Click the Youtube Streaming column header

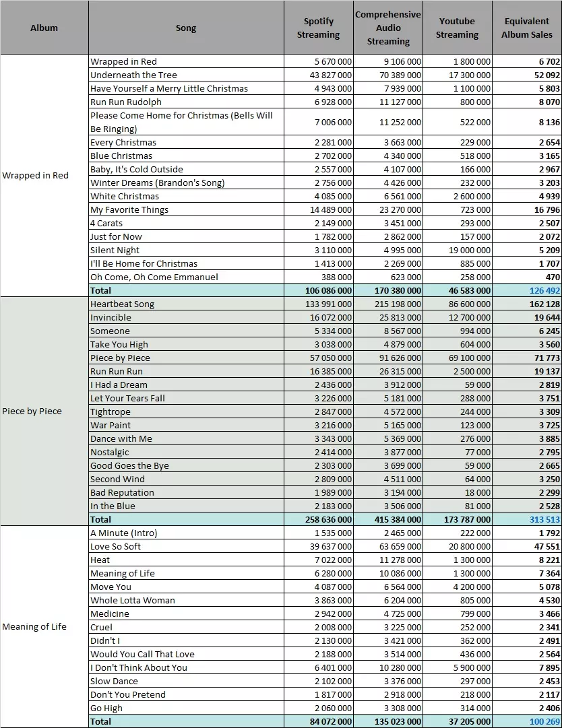457,28
